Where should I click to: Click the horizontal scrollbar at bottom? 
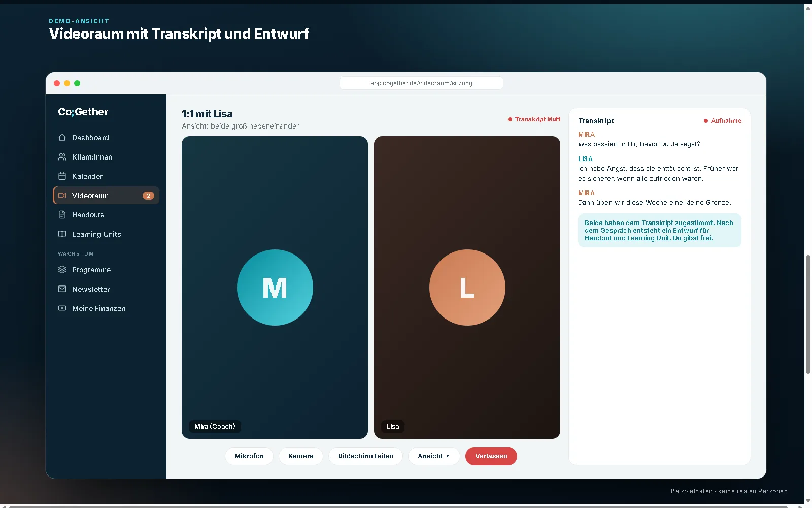click(398, 506)
